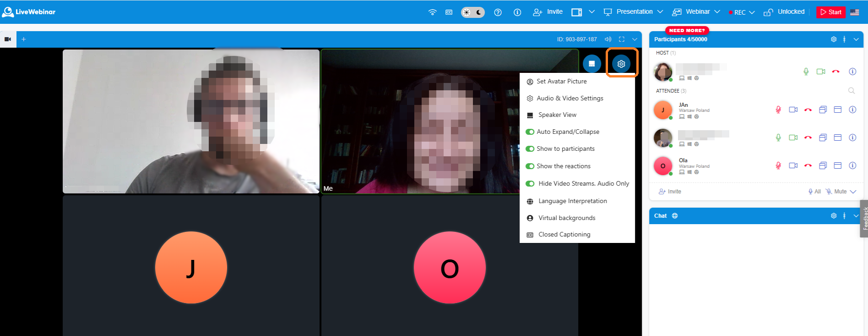Turn off Show the reactions
The width and height of the screenshot is (868, 336).
(530, 166)
